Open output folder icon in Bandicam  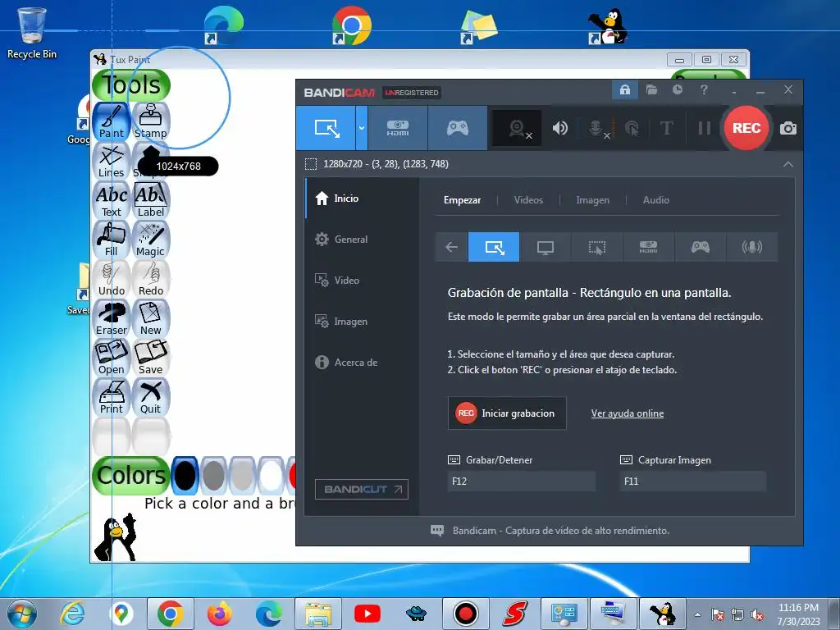pos(651,89)
